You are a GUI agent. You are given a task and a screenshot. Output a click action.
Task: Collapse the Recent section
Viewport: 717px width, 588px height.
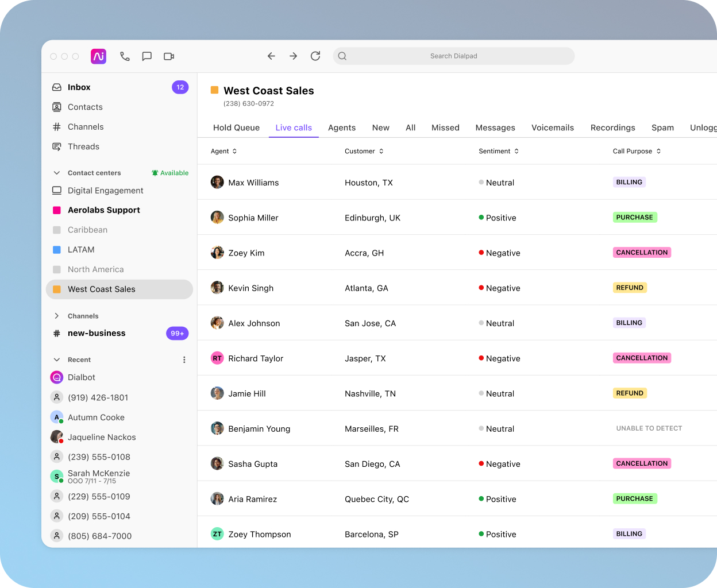[x=56, y=359]
